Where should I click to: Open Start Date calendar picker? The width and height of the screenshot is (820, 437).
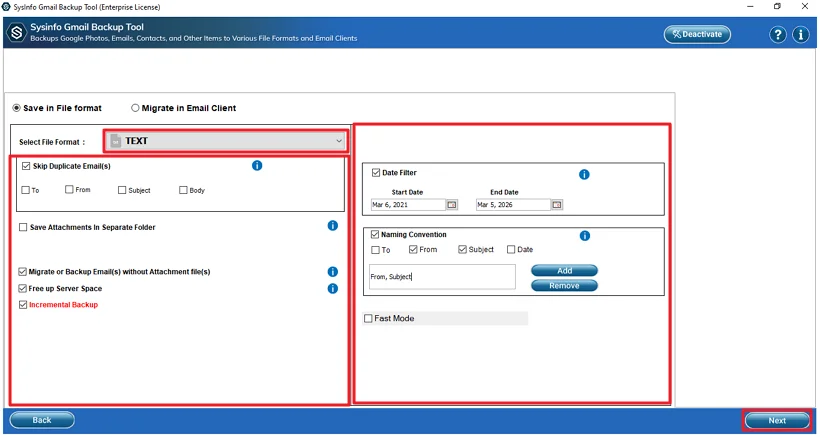(x=452, y=205)
